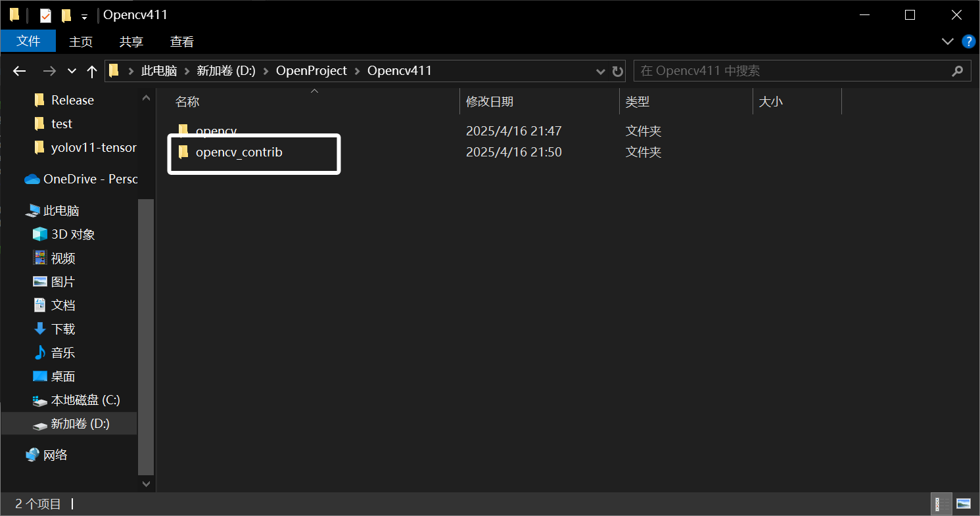This screenshot has width=980, height=516.
Task: Open the Help question mark icon
Action: pos(968,41)
